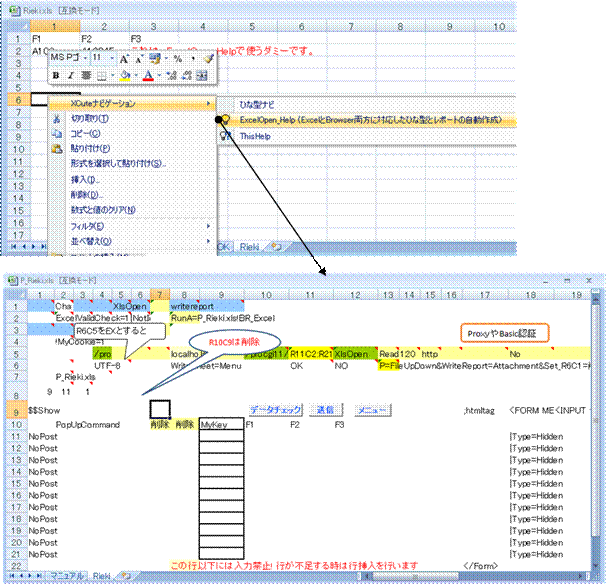Increase font size with large A icon
This screenshot has width=606, height=584.
(124, 59)
